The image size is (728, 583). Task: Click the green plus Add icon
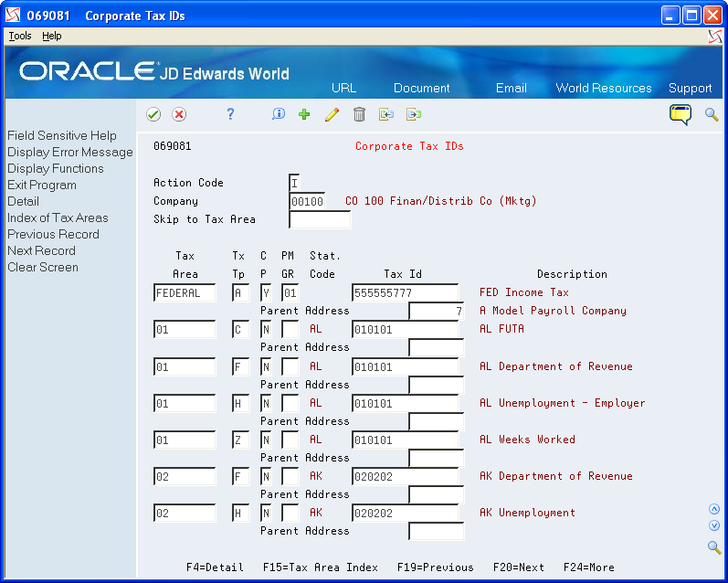tap(304, 114)
